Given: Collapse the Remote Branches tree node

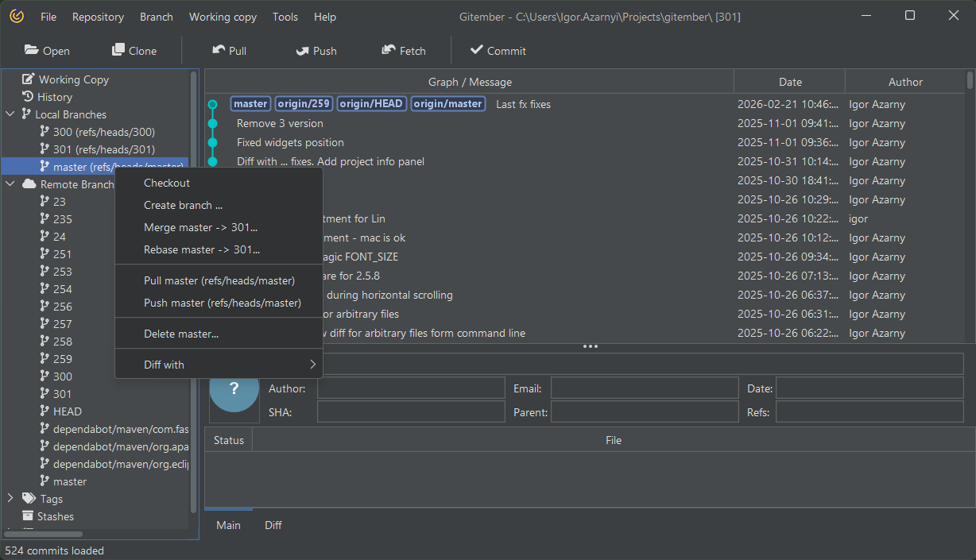Looking at the screenshot, I should coord(10,184).
